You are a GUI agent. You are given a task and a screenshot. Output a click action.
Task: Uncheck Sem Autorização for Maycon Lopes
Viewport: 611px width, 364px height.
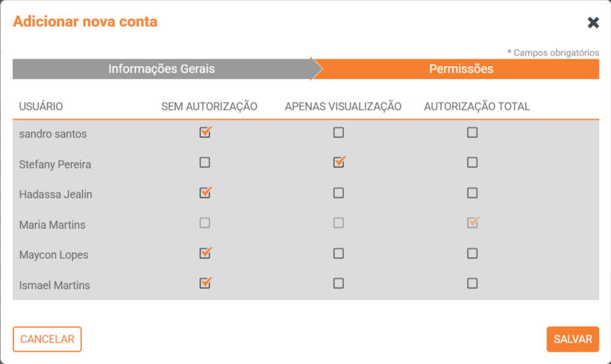coord(205,253)
